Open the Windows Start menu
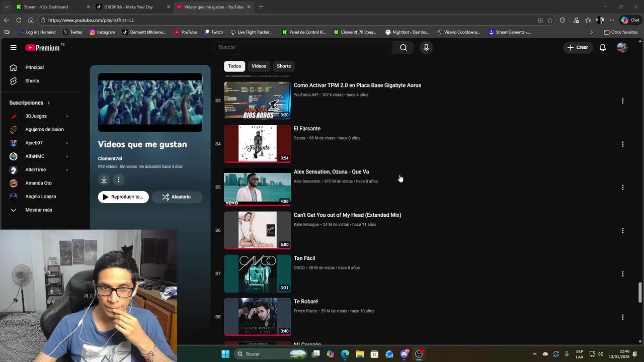Screen dimensions: 644x362 (225, 354)
